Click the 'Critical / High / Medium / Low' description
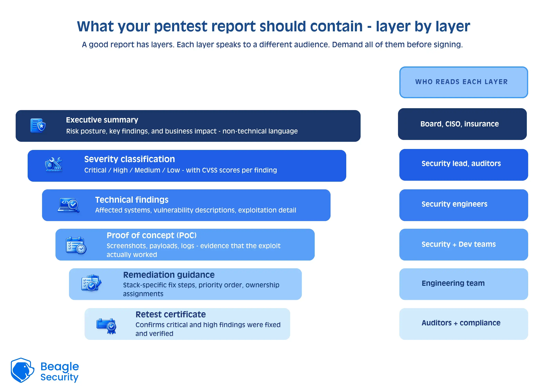Image resolution: width=547 pixels, height=392 pixels. point(180,170)
